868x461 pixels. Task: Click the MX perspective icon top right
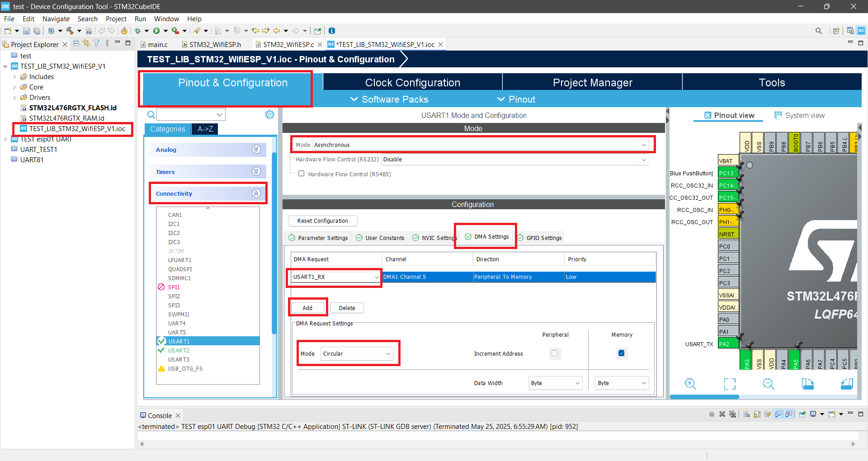pos(861,31)
